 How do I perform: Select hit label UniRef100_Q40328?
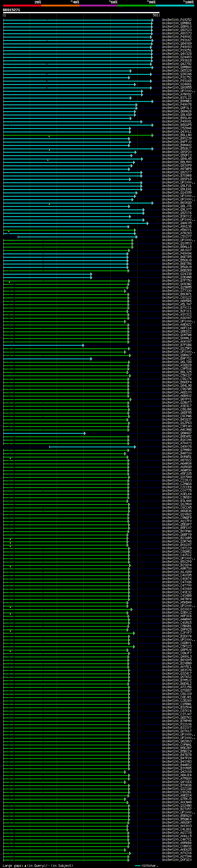click(177, 54)
